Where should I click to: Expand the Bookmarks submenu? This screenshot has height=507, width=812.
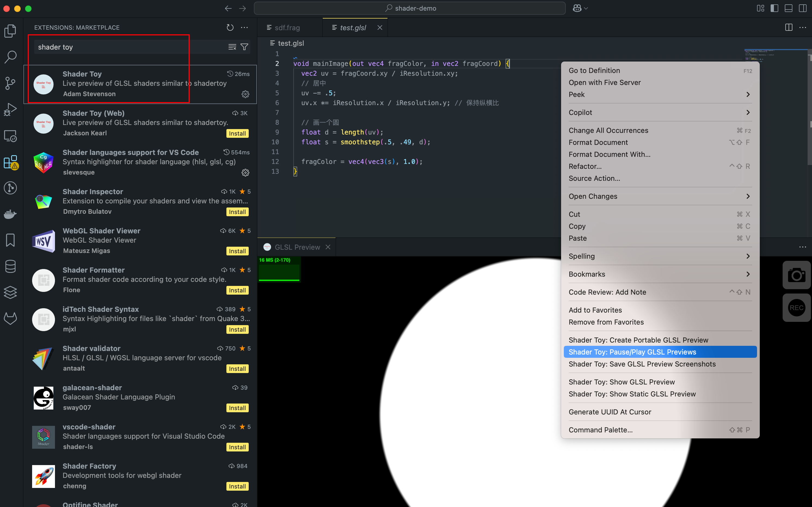(x=660, y=274)
